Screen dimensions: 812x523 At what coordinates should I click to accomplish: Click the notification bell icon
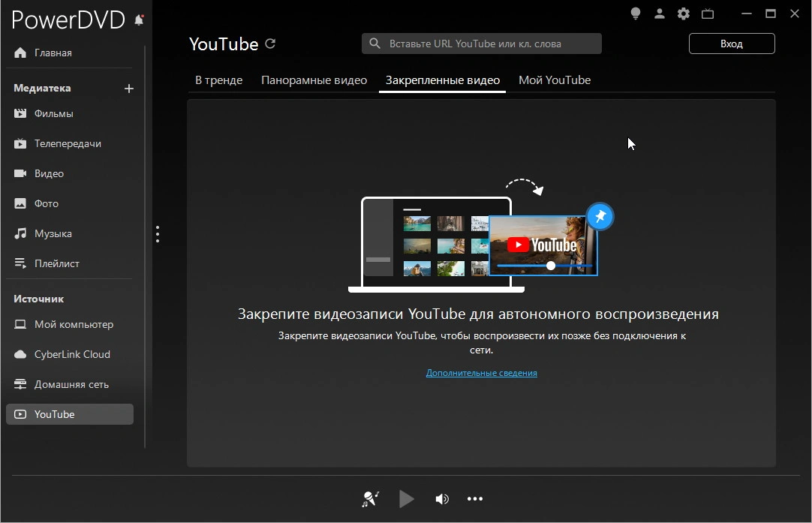click(x=139, y=20)
